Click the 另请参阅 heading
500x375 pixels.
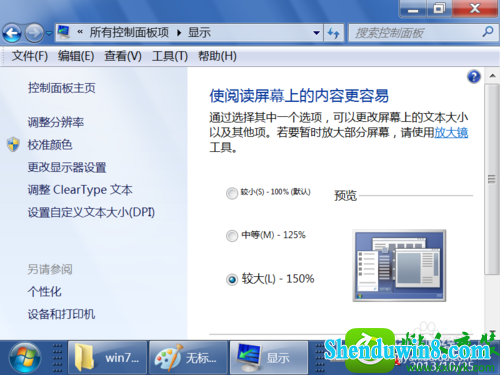50,269
